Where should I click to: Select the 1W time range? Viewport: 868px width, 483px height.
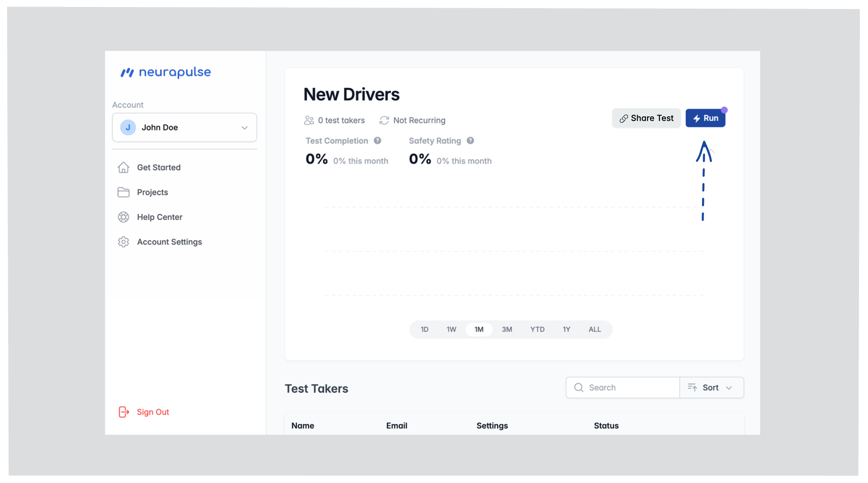tap(451, 329)
